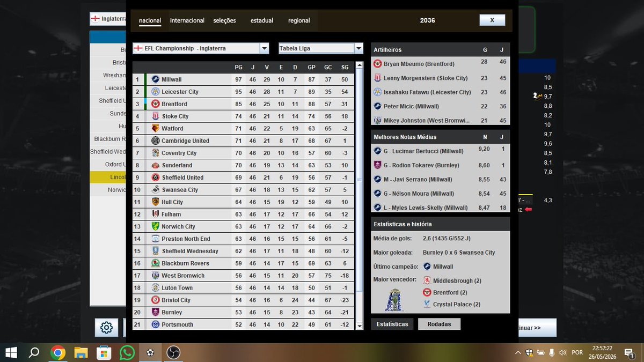This screenshot has width=644, height=362.
Task: Click the GP column header
Action: point(311,67)
